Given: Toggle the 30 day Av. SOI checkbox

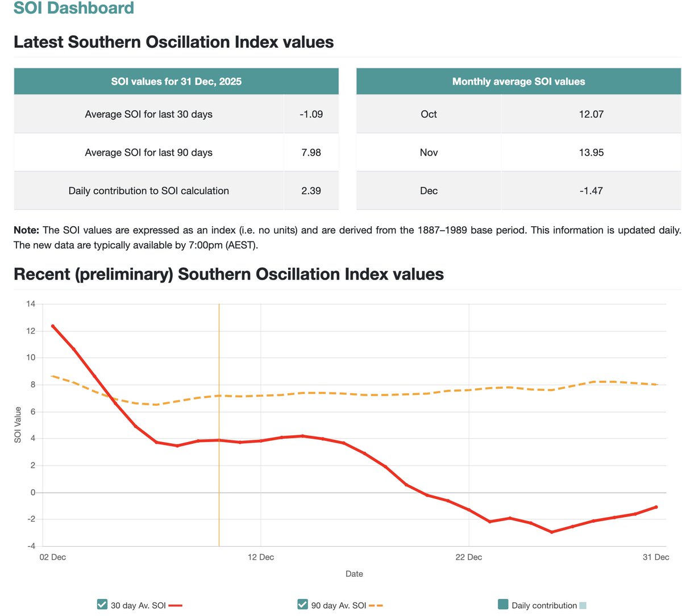Looking at the screenshot, I should click(102, 604).
